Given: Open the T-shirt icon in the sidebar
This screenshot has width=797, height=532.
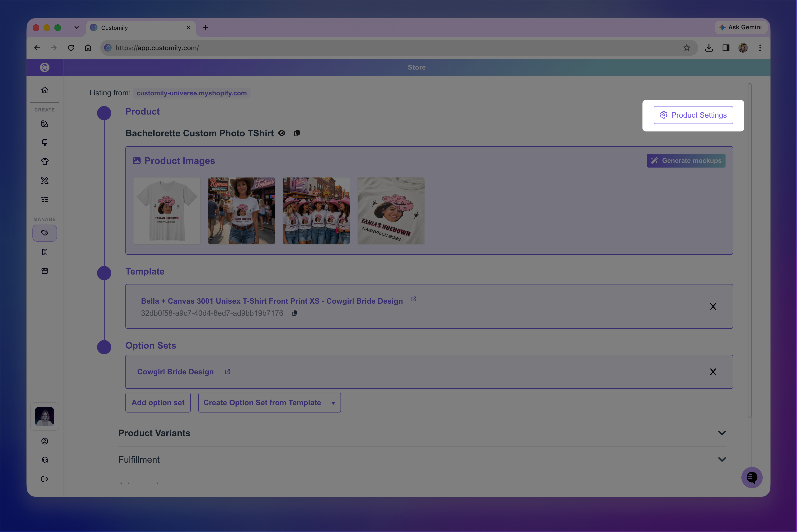Looking at the screenshot, I should 44,161.
